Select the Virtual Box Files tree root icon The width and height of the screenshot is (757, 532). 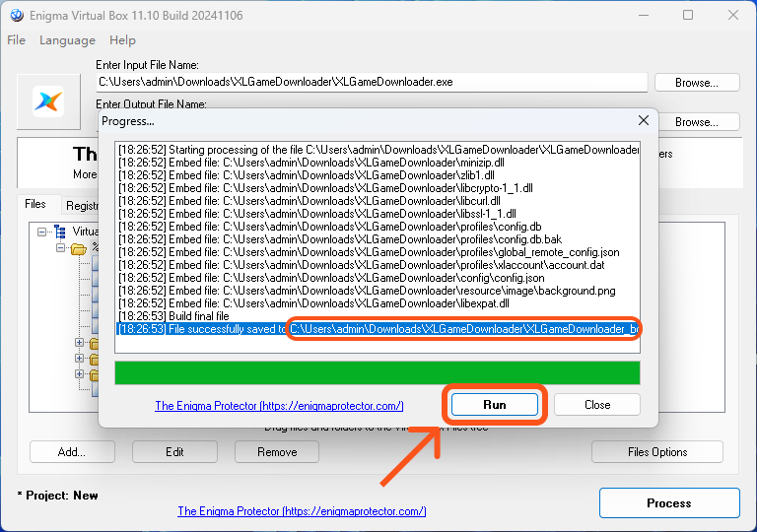[x=60, y=232]
